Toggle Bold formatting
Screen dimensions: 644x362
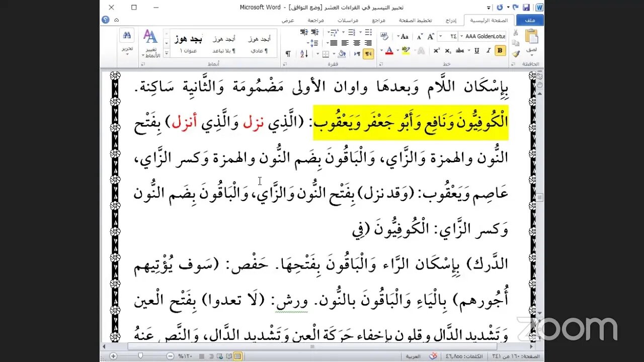500,51
